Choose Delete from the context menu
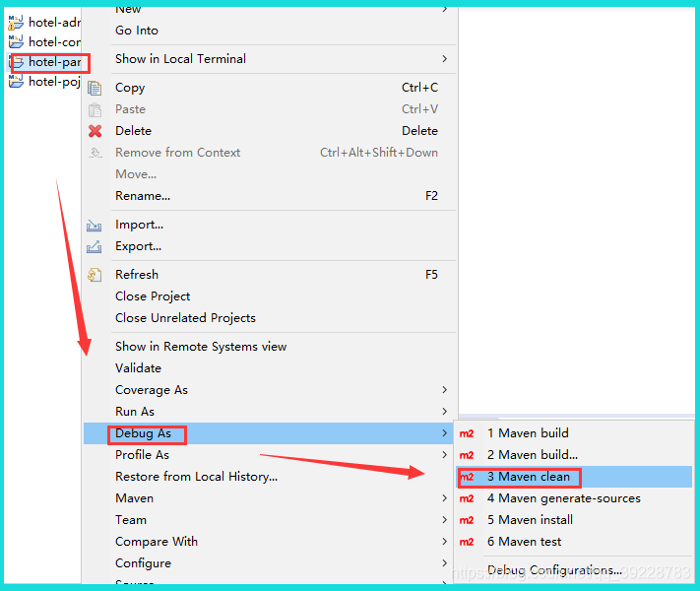The image size is (700, 591). (x=134, y=131)
